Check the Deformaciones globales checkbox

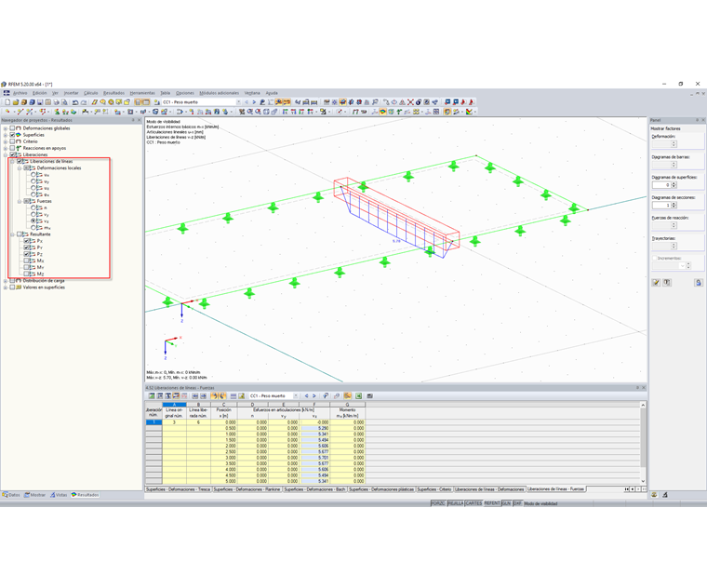pos(12,128)
